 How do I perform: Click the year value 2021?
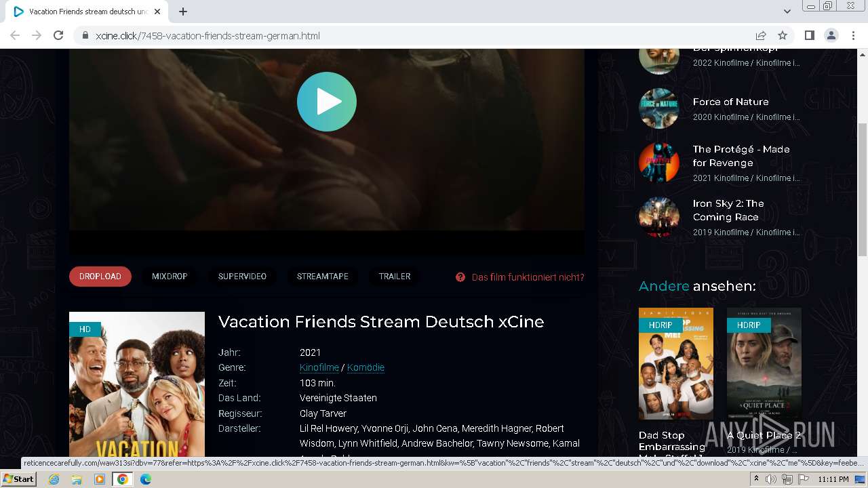pyautogui.click(x=310, y=352)
